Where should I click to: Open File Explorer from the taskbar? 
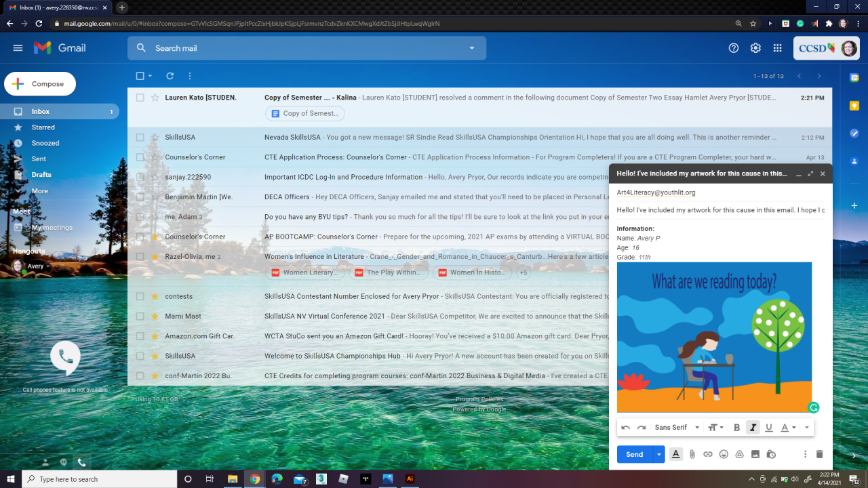pyautogui.click(x=233, y=479)
